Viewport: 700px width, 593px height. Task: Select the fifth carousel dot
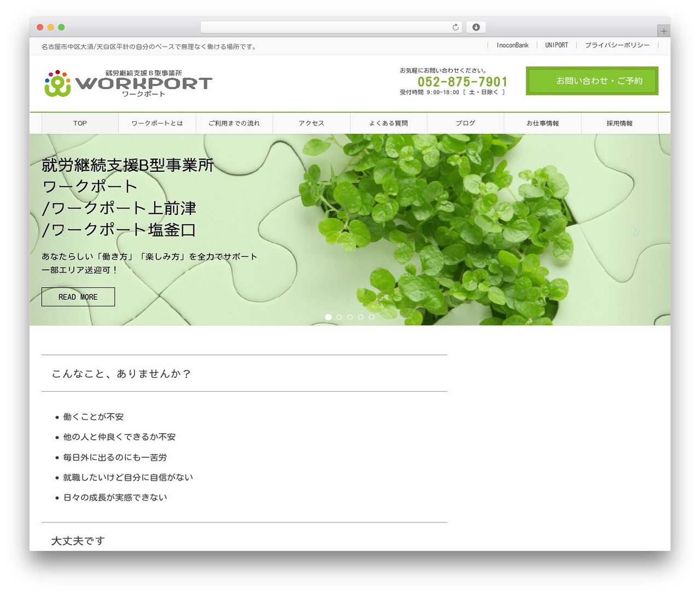coord(371,317)
